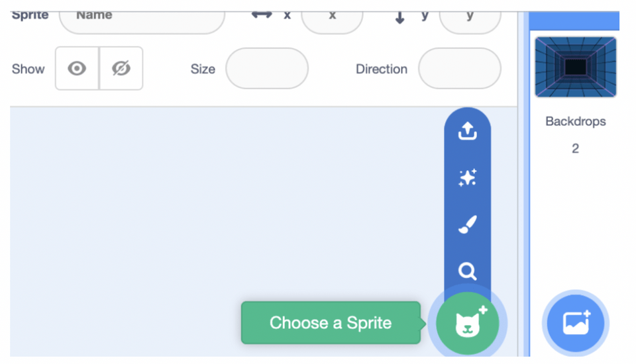The image size is (636, 364).
Task: Hide the sprite with the crossed-eye button
Action: [121, 68]
